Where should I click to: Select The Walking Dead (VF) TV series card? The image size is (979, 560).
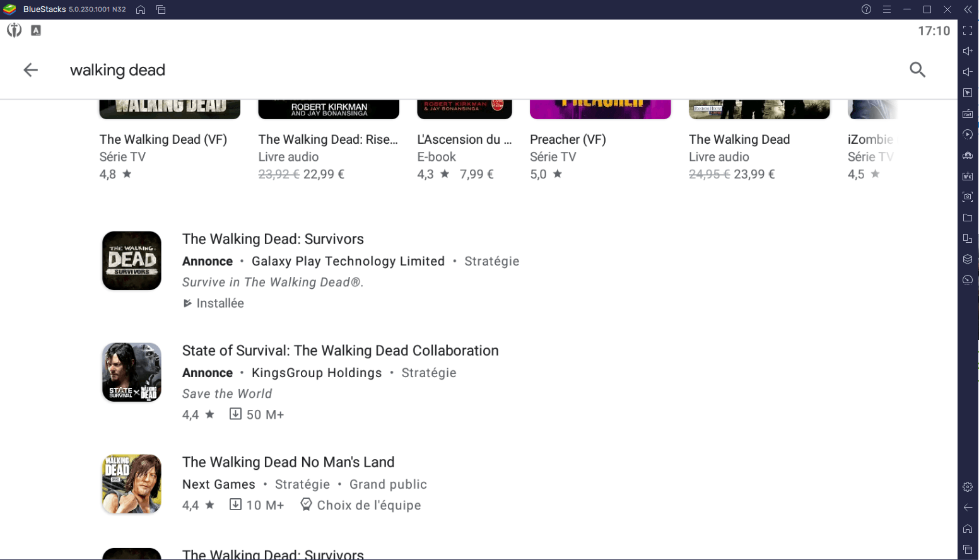pos(170,141)
